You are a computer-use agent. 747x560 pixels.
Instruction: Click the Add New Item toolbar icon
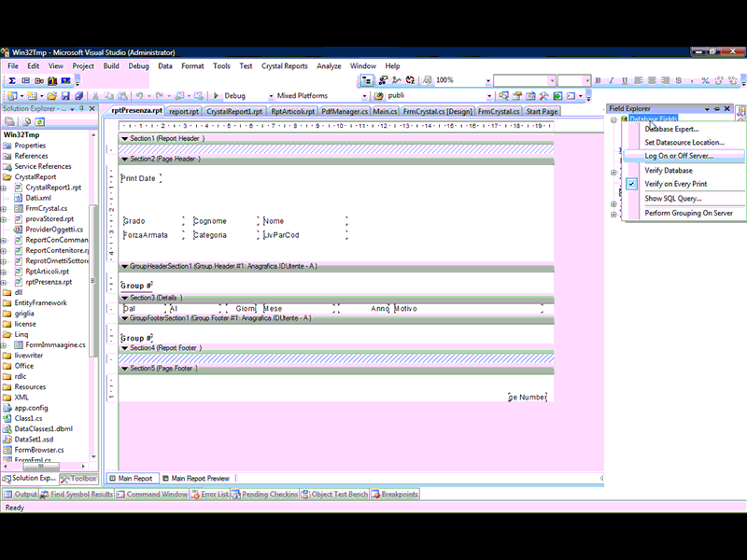tap(33, 96)
